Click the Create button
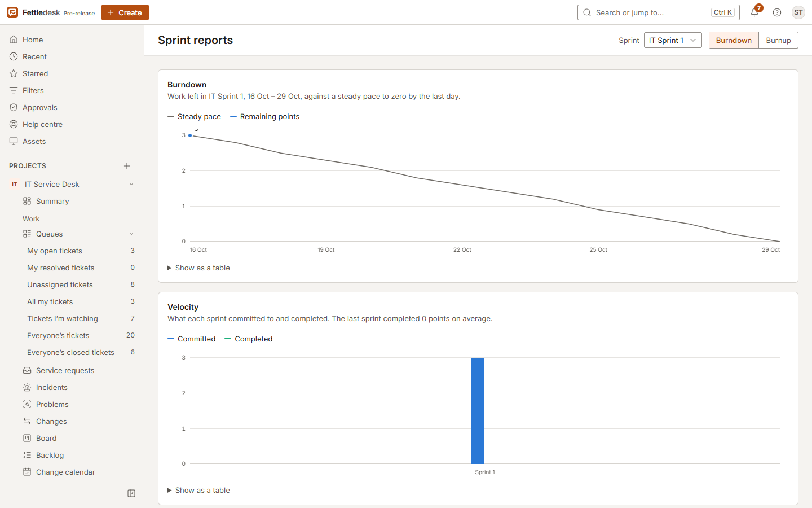This screenshot has width=812, height=508. pos(125,12)
